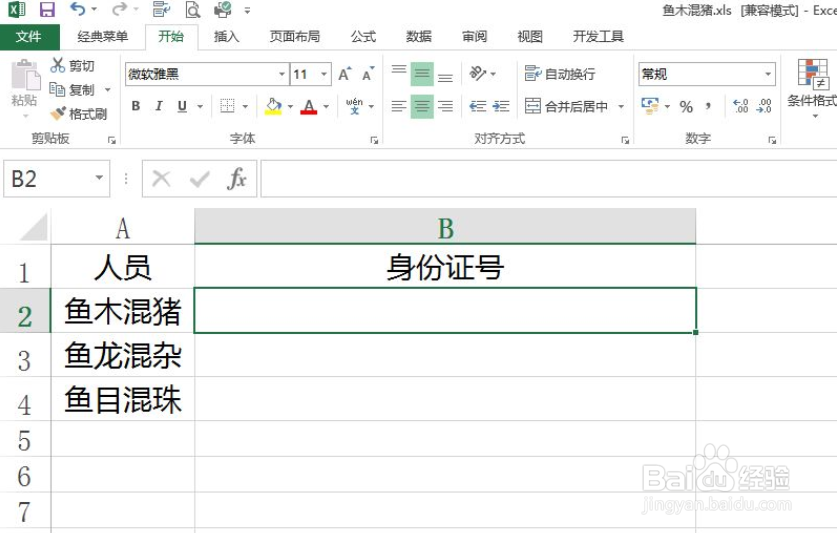
Task: Switch to 视图 View tab
Action: tap(530, 36)
